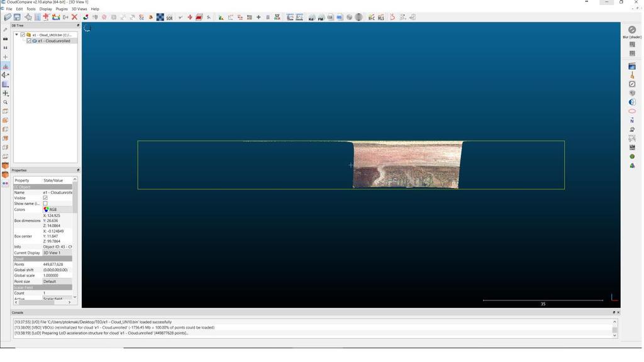Click the Save file toolbar icon
Image resolution: width=644 pixels, height=362 pixels.
[x=17, y=17]
